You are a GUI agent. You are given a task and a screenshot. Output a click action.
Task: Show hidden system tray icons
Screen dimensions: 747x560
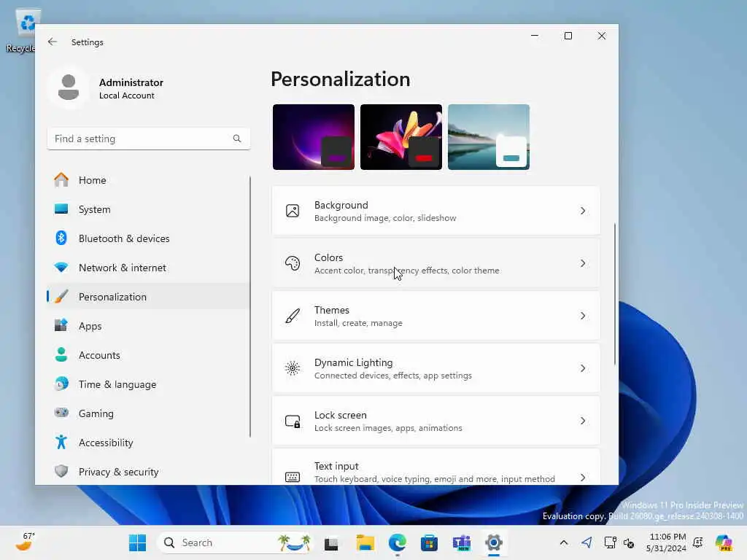[564, 542]
